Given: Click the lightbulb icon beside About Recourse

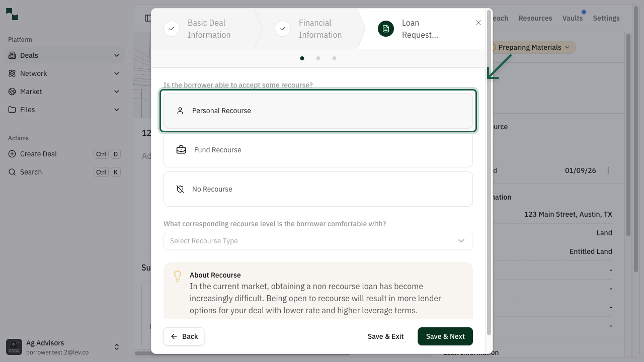Looking at the screenshot, I should click(177, 276).
